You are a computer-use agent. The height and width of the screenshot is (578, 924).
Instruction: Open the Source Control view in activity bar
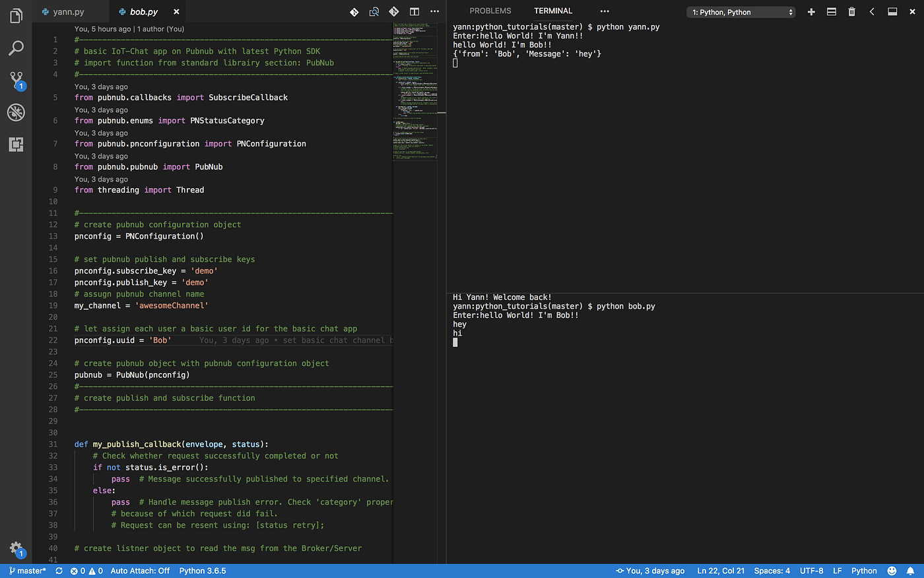[x=16, y=79]
